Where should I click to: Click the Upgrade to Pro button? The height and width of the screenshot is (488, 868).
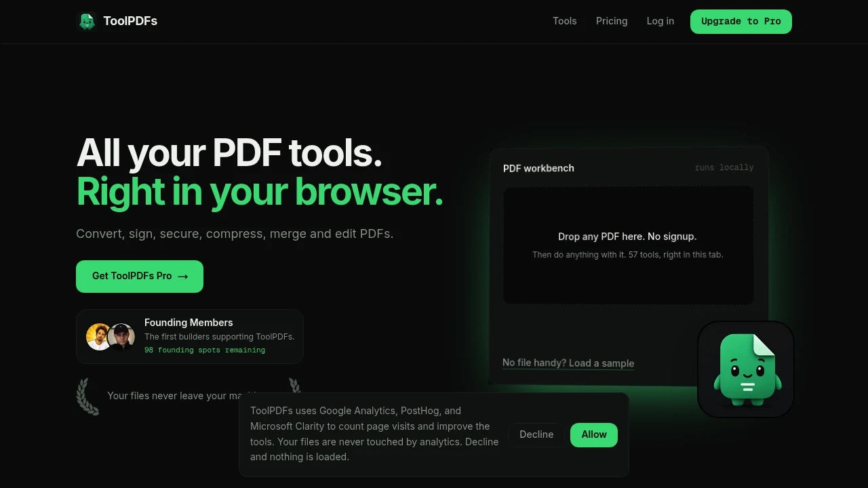click(741, 22)
